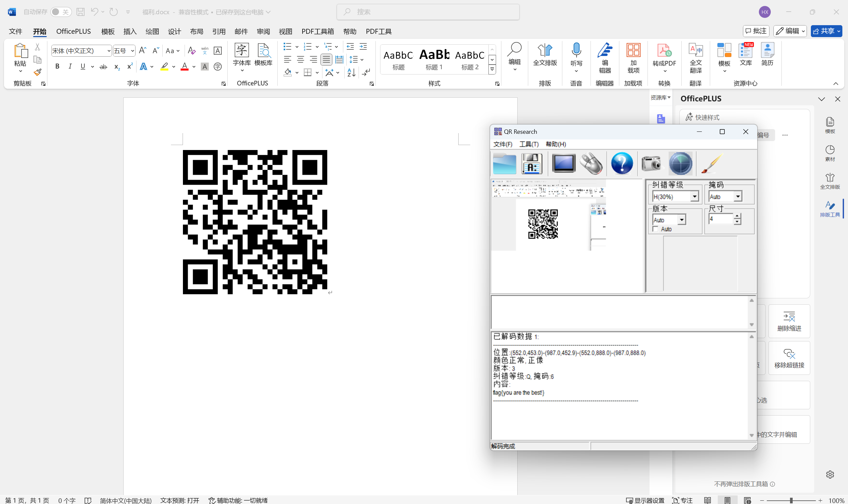Click the sort A-Z icon

pyautogui.click(x=352, y=72)
